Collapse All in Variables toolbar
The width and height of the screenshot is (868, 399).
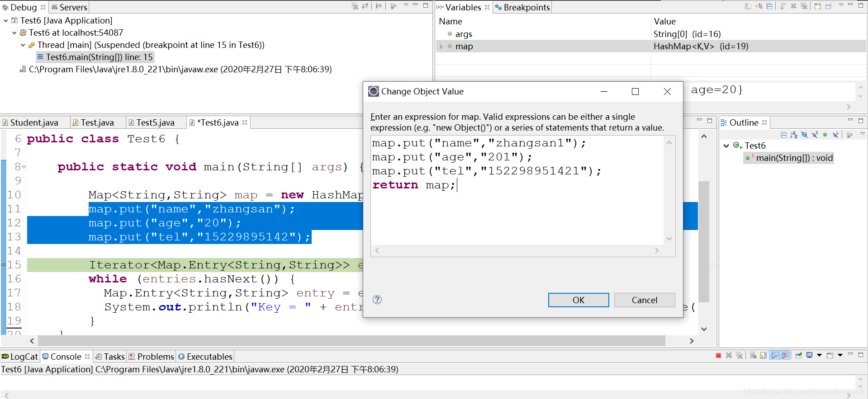tap(769, 6)
